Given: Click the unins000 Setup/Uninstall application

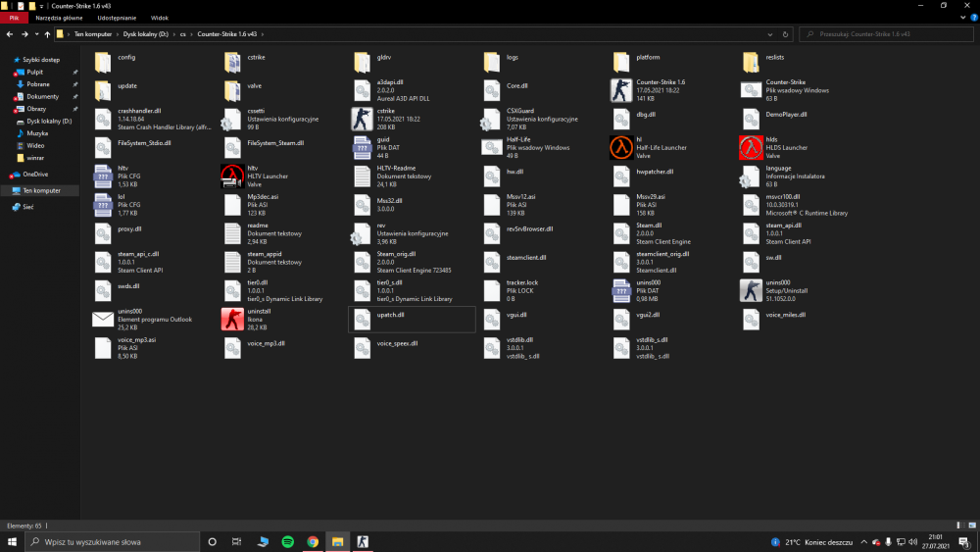Looking at the screenshot, I should pos(751,290).
